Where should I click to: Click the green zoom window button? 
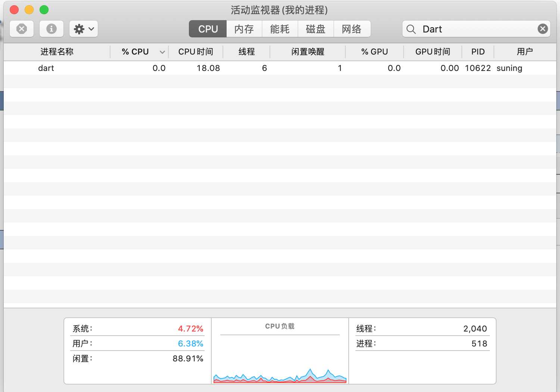[x=44, y=10]
